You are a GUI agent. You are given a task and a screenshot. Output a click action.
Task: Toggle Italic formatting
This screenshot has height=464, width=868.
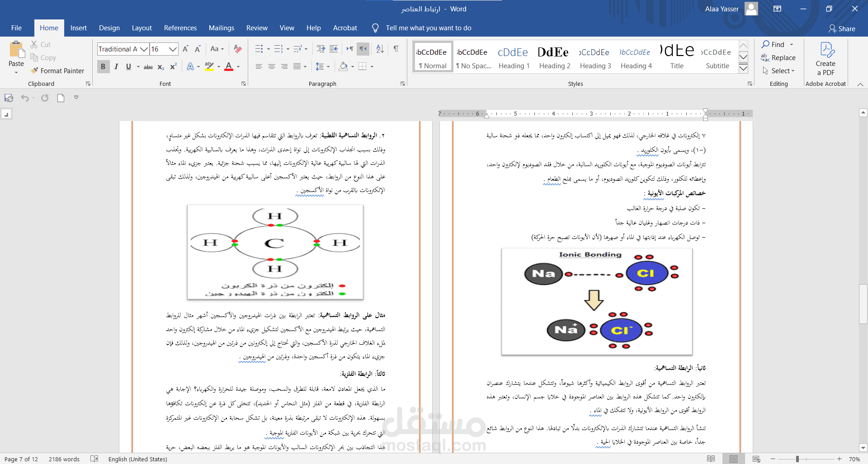(x=116, y=67)
